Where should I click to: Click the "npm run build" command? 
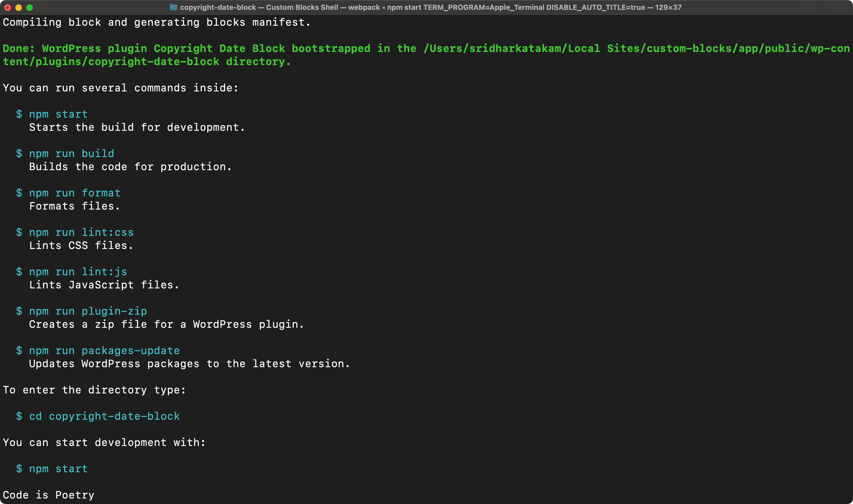click(71, 153)
